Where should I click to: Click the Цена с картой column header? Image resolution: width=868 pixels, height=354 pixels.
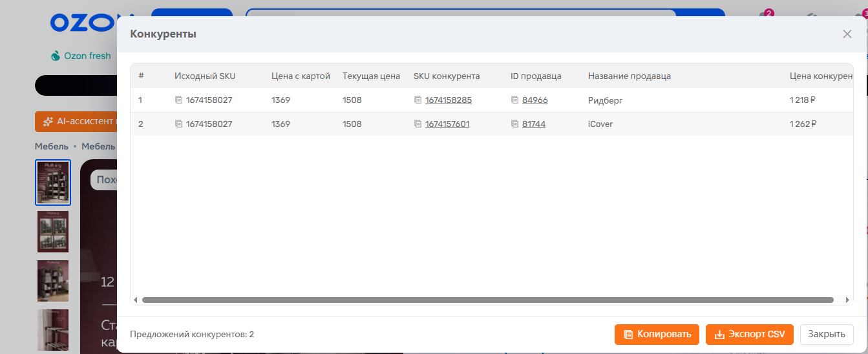point(301,76)
